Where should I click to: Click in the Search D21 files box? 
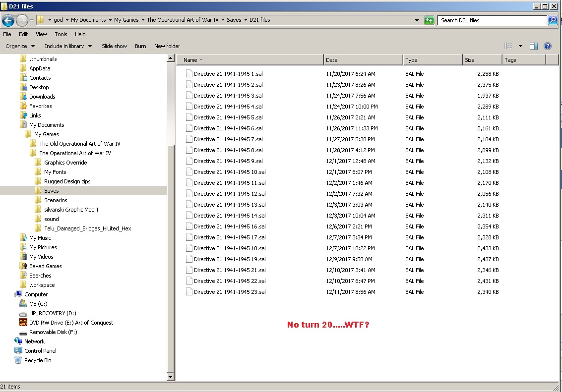pos(492,20)
